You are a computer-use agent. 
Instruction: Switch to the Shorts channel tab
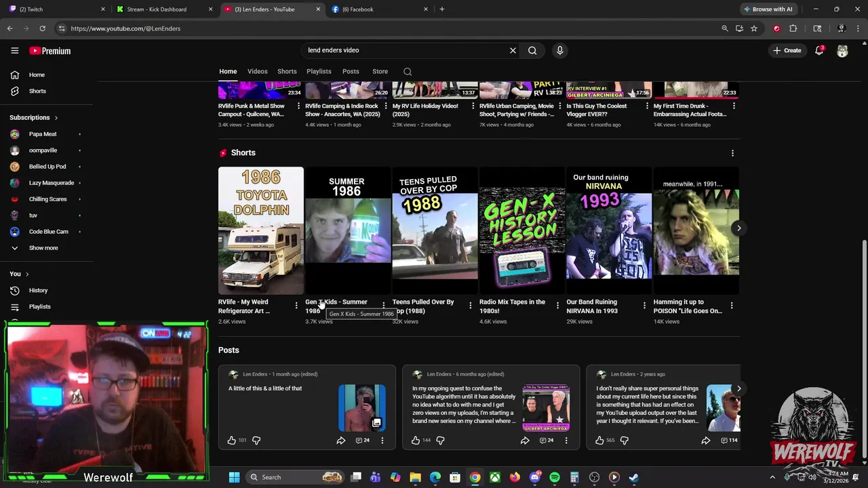point(287,71)
